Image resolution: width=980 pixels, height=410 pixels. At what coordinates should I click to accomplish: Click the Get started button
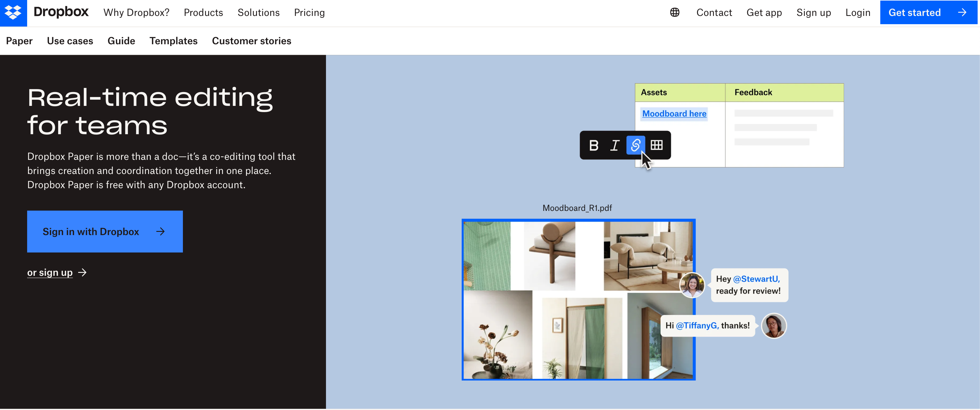tap(929, 13)
